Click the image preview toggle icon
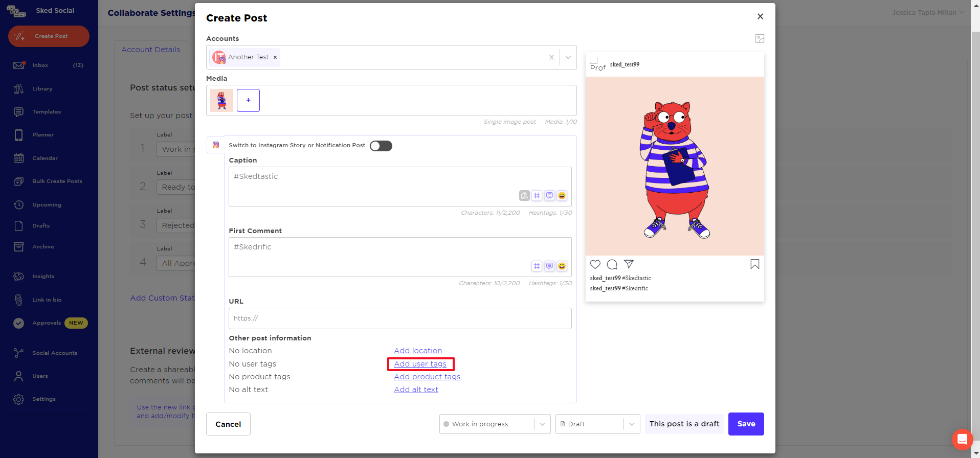Viewport: 980px width, 458px height. pyautogui.click(x=760, y=39)
